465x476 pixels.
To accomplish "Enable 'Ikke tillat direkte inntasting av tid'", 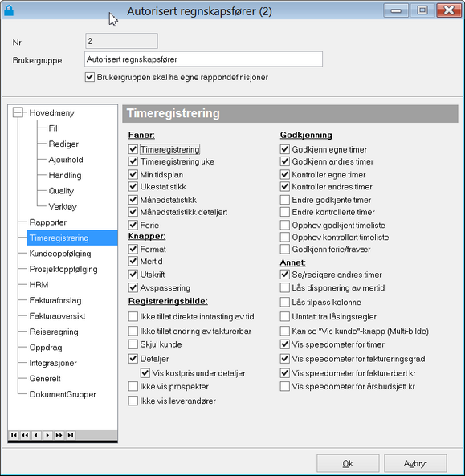I will pos(133,316).
